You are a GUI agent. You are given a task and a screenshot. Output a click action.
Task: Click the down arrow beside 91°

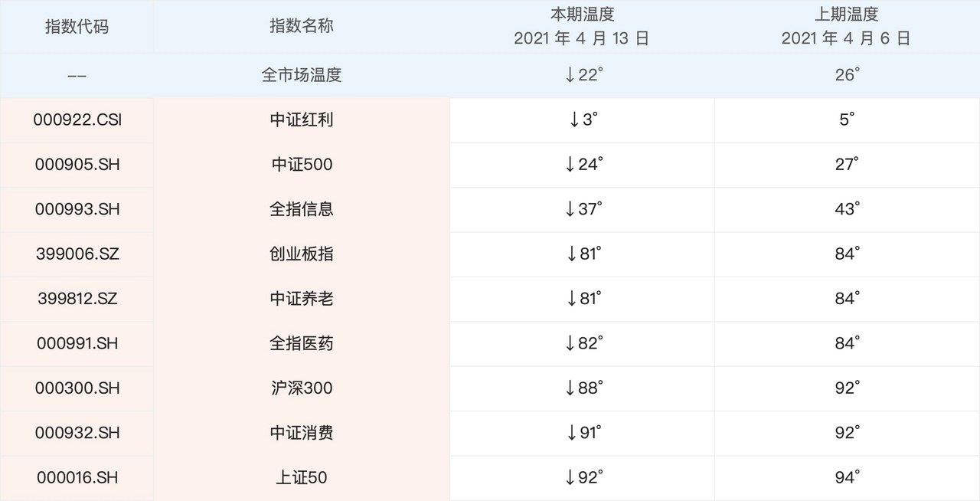click(x=570, y=433)
